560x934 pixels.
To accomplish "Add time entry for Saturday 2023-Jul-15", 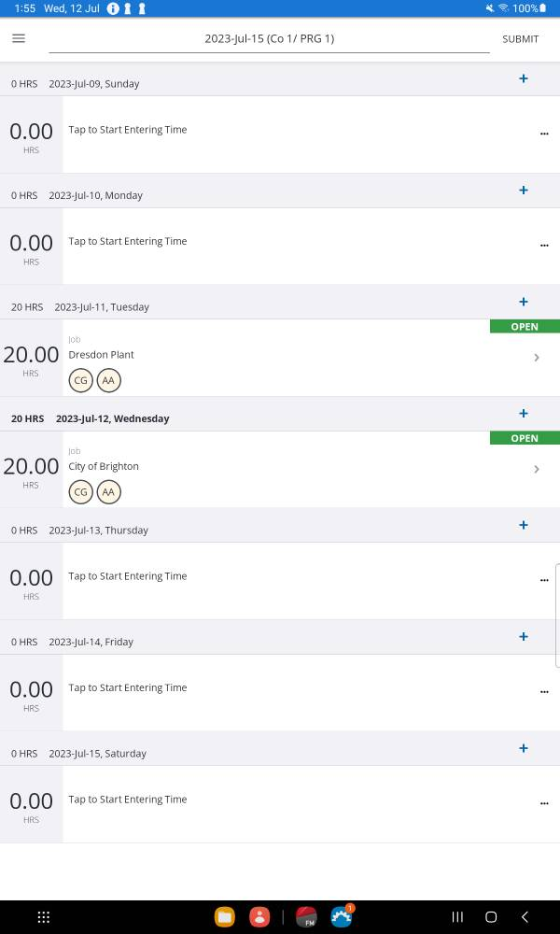I will click(x=524, y=748).
